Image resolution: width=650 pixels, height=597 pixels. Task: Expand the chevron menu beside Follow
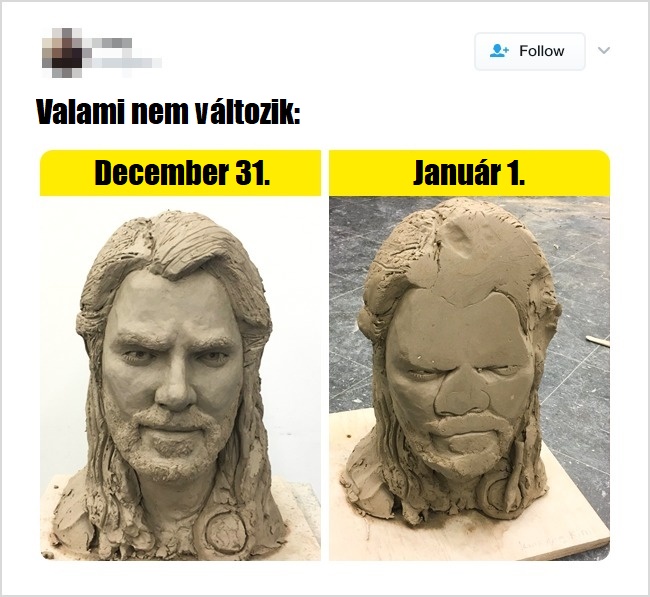coord(604,51)
